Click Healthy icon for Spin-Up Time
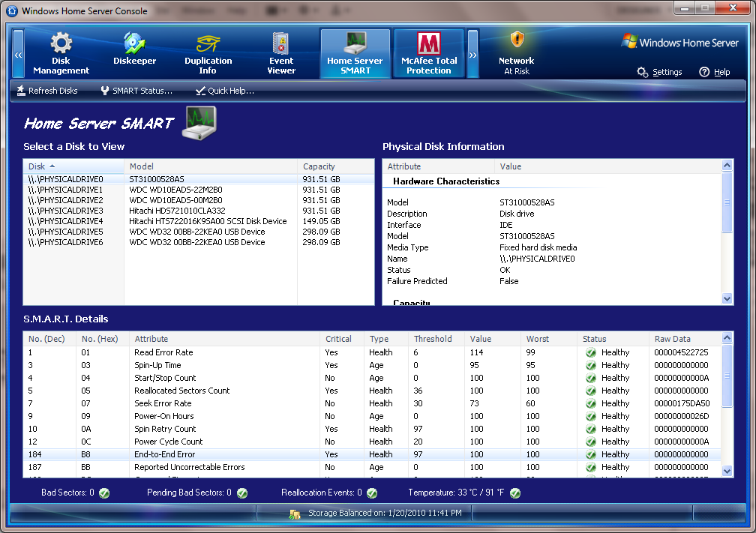The image size is (756, 533). (x=591, y=365)
